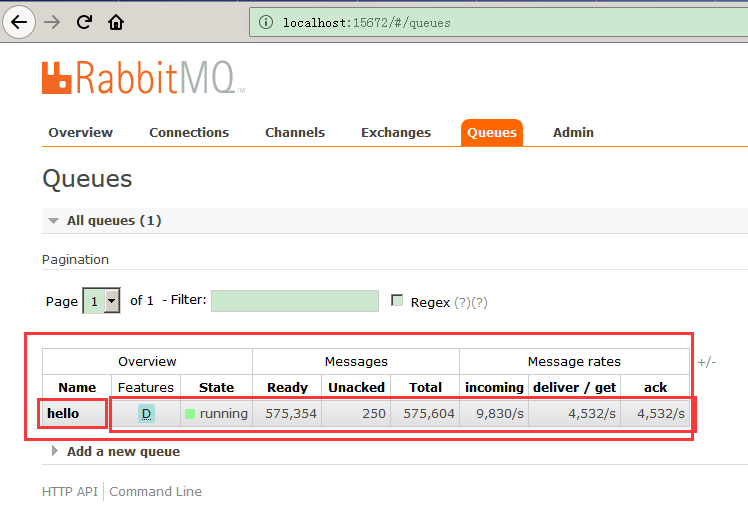Open the Admin tab
This screenshot has width=748, height=513.
pyautogui.click(x=573, y=132)
